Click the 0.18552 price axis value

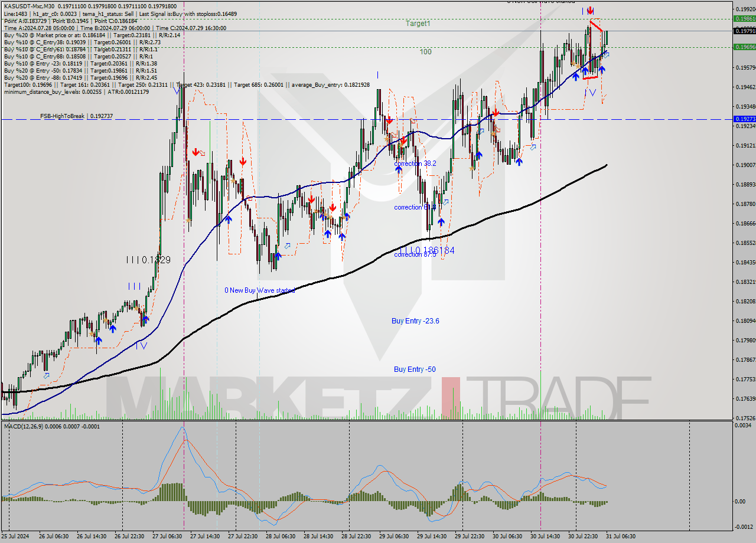pos(745,243)
